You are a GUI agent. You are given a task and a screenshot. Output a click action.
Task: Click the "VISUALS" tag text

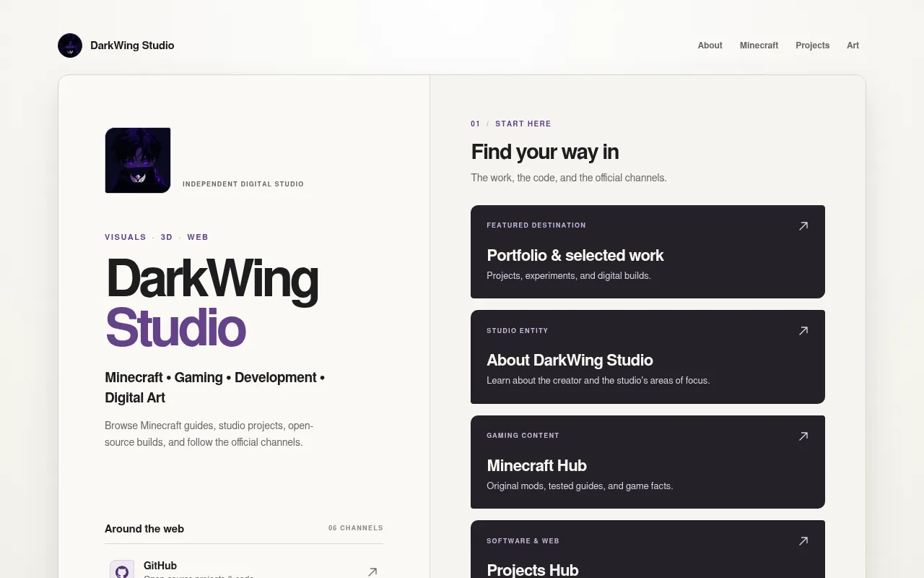[126, 237]
